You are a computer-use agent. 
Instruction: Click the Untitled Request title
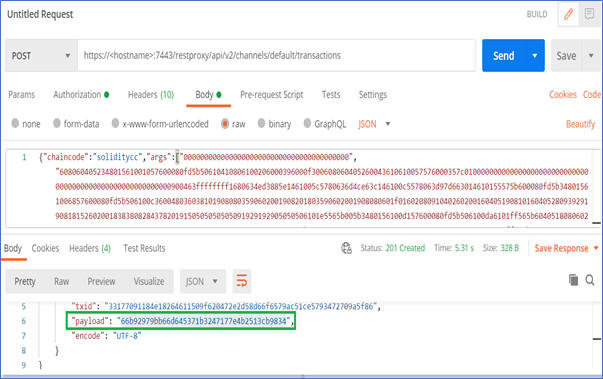(40, 14)
